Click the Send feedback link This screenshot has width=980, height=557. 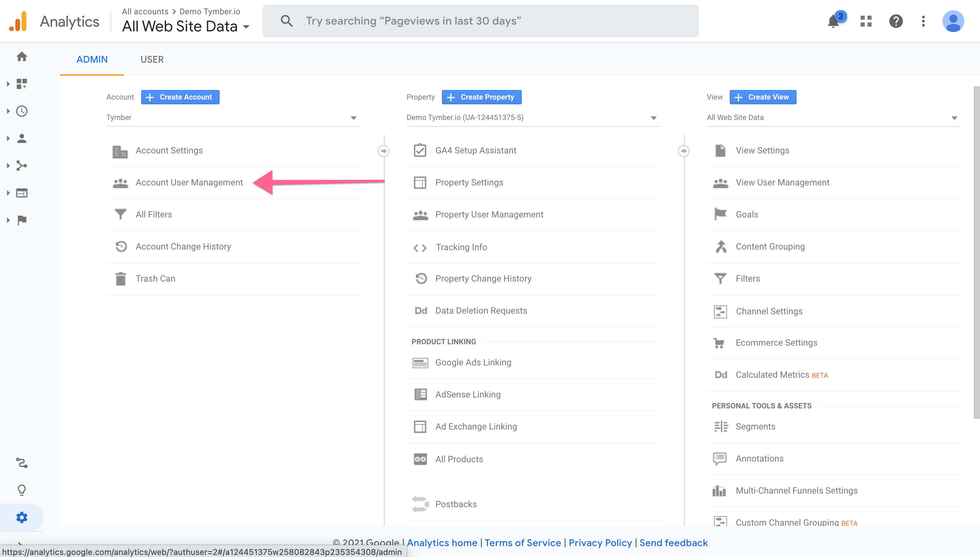point(673,543)
